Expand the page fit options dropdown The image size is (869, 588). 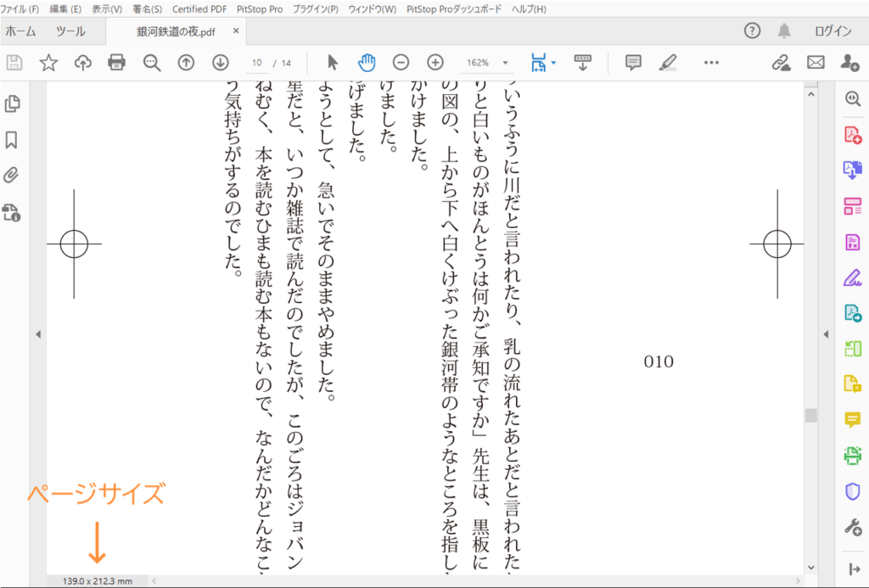[x=553, y=63]
